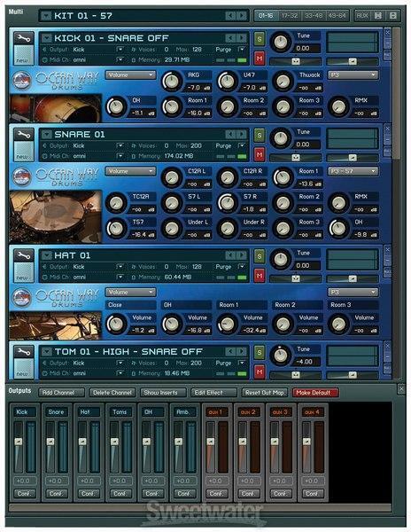Load next instrument for SNARE 01 header

click(242, 135)
